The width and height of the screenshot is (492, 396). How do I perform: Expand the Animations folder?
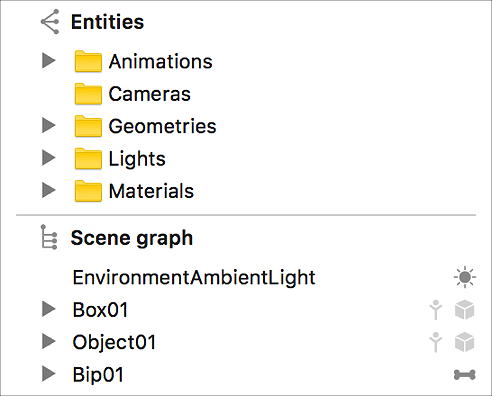click(49, 61)
